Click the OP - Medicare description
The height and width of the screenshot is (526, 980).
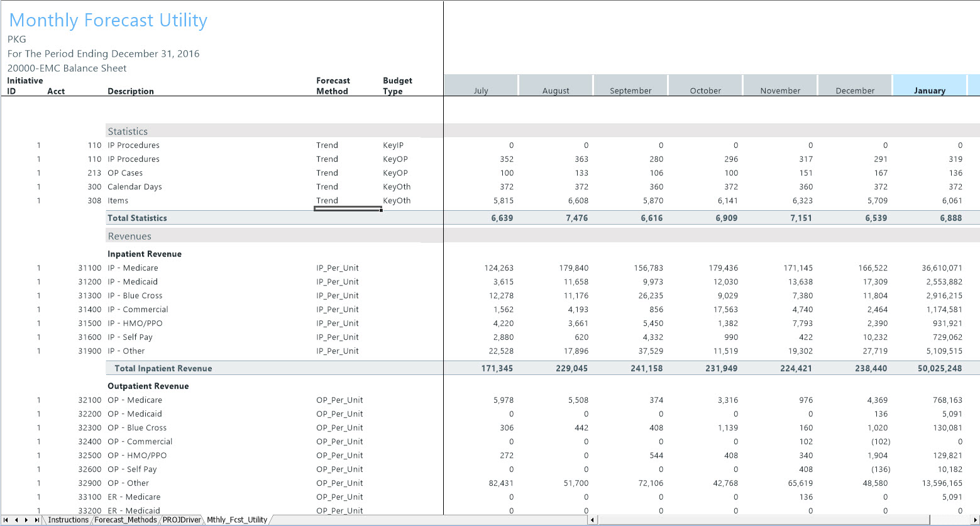pyautogui.click(x=135, y=400)
